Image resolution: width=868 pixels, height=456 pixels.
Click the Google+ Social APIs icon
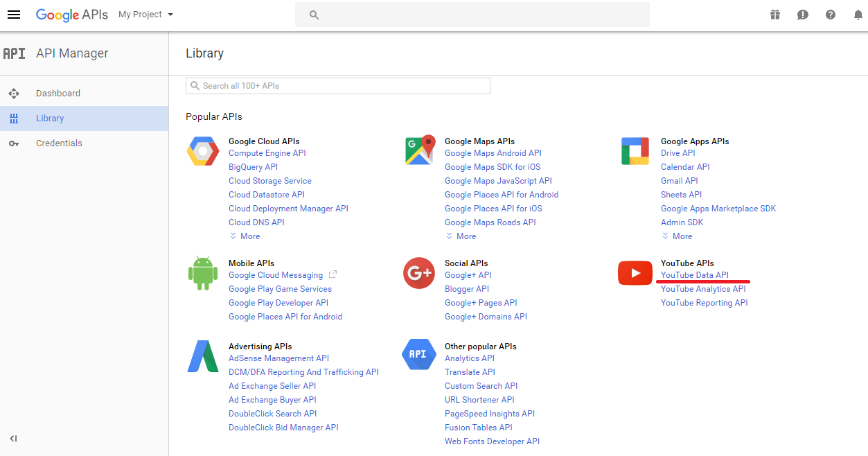[x=419, y=273]
